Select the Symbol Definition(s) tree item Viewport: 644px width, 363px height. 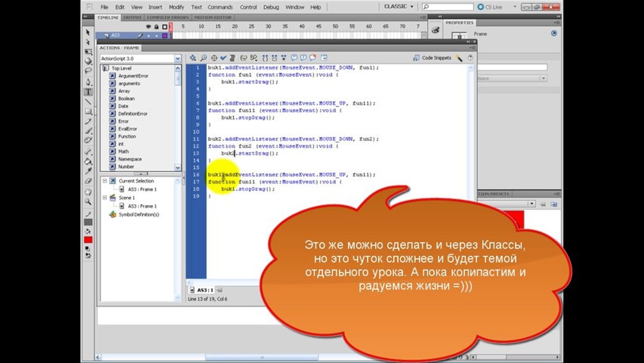[x=138, y=215]
